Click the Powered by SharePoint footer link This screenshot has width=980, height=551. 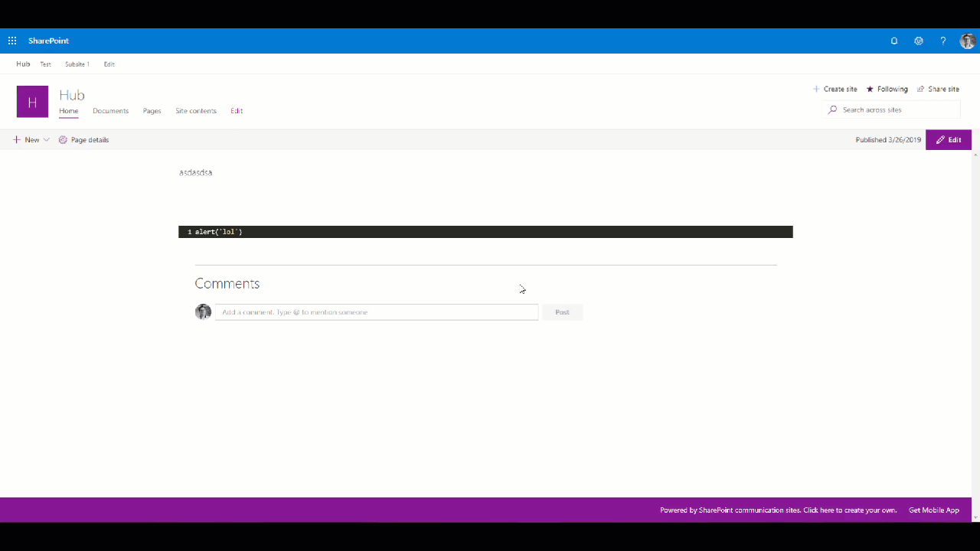pos(779,510)
